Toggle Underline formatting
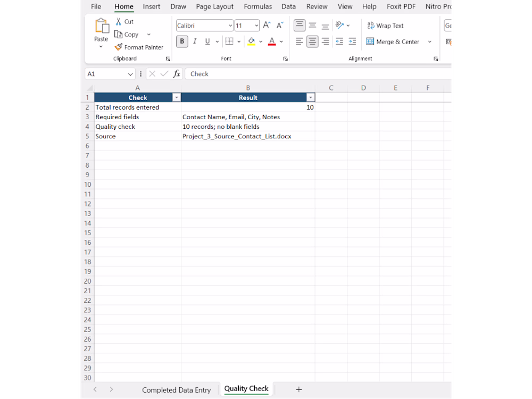 coord(207,41)
